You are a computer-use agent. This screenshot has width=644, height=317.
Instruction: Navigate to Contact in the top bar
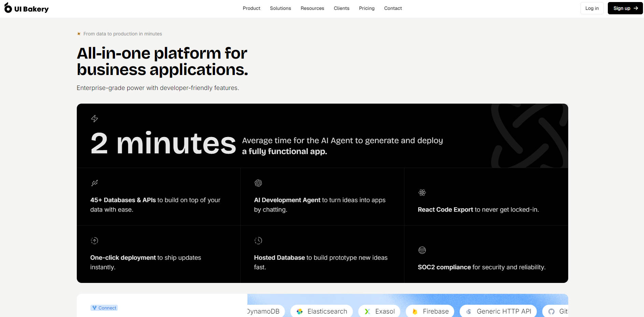[393, 8]
